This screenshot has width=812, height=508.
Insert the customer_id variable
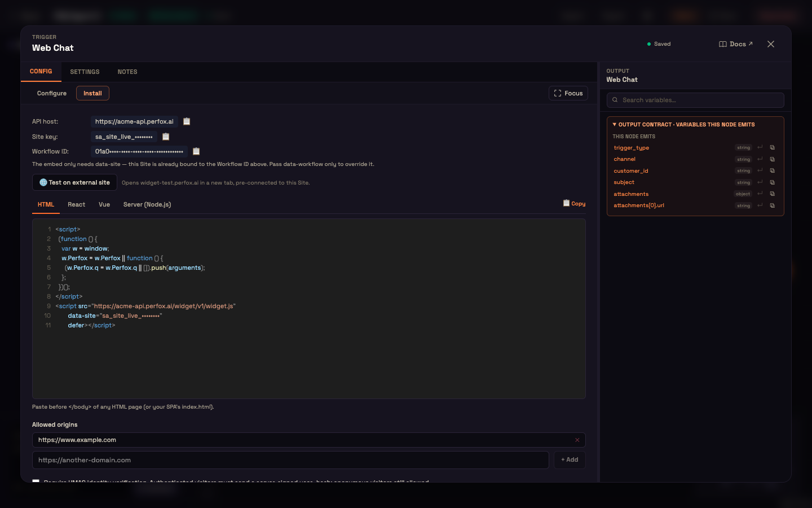click(760, 170)
